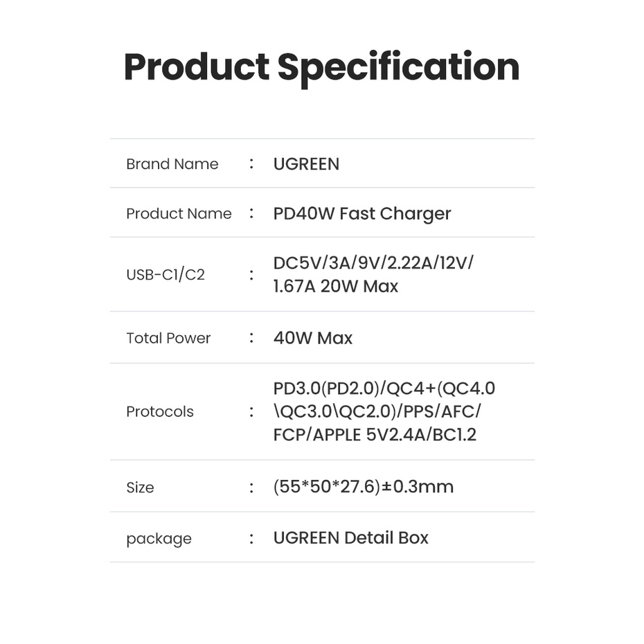
Task: Click the Size row label
Action: click(140, 488)
